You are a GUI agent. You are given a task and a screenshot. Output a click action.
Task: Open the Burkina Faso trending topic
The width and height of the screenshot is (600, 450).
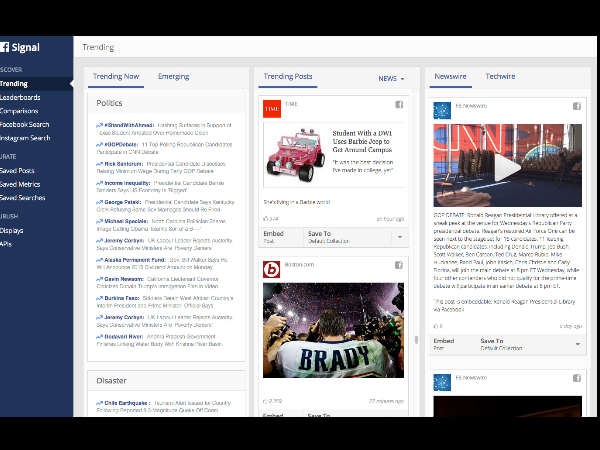click(x=121, y=298)
